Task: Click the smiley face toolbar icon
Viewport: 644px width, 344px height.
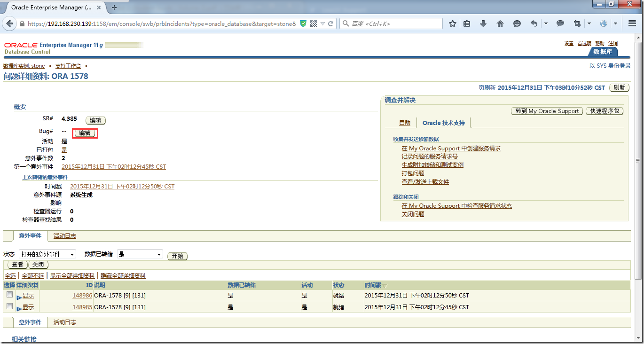Action: tap(517, 23)
